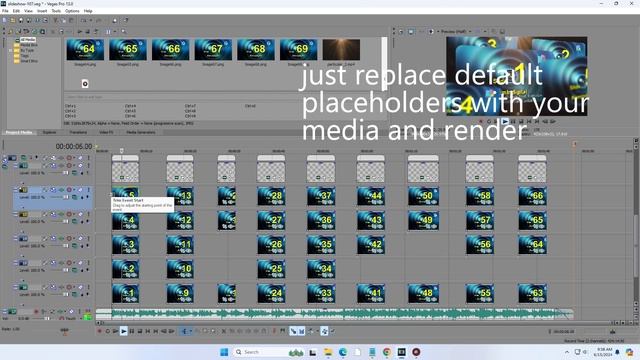The height and width of the screenshot is (360, 640).
Task: Click the Cut scissors icon in main toolbar
Action: click(56, 20)
